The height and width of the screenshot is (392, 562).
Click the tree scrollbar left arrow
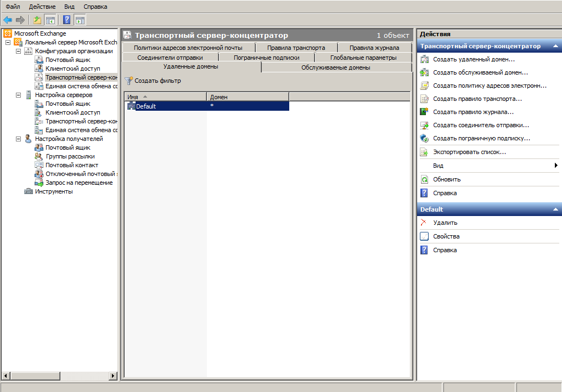5,376
